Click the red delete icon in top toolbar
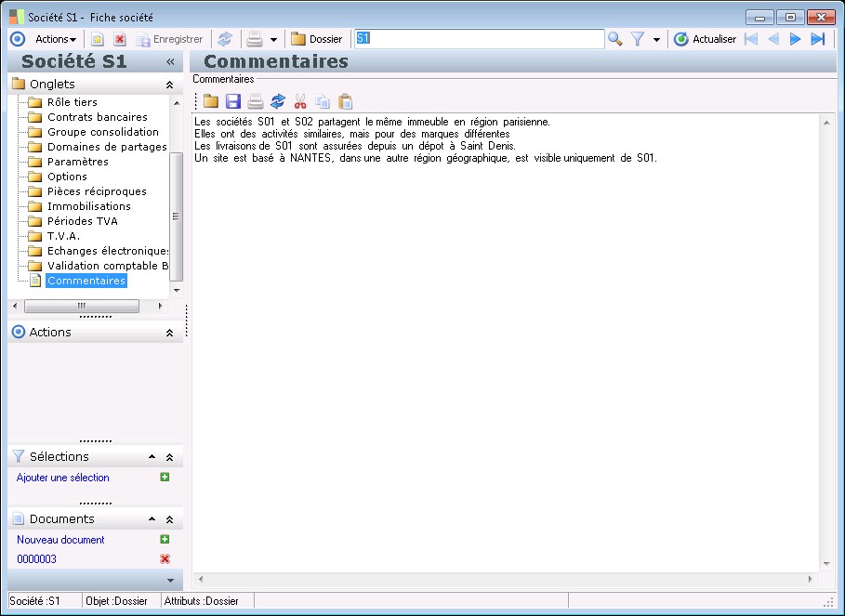Image resolution: width=845 pixels, height=616 pixels. (120, 39)
